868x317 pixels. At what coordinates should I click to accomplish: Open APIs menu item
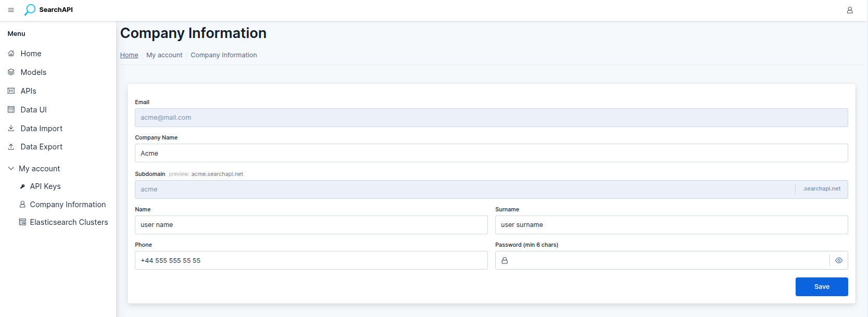coord(28,91)
